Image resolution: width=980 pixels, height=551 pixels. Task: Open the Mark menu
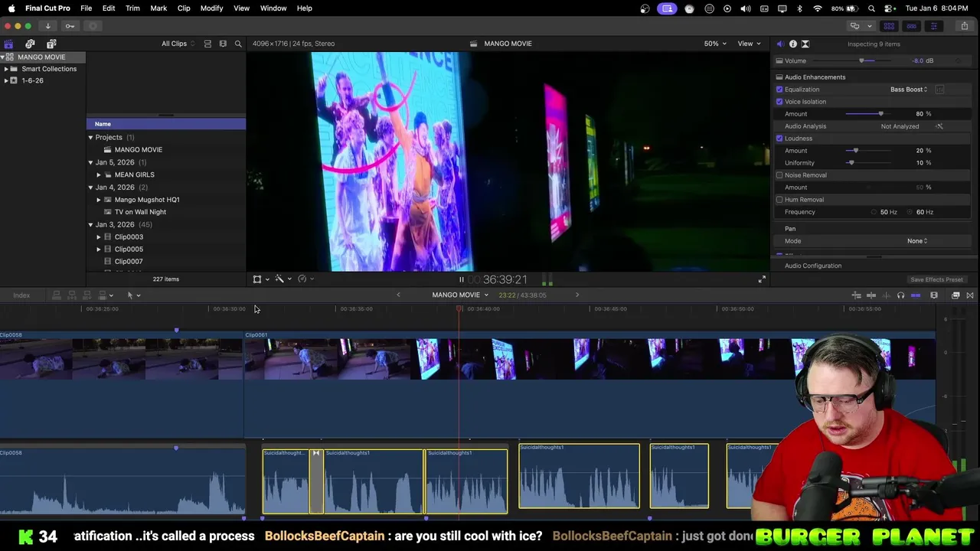[x=158, y=8]
